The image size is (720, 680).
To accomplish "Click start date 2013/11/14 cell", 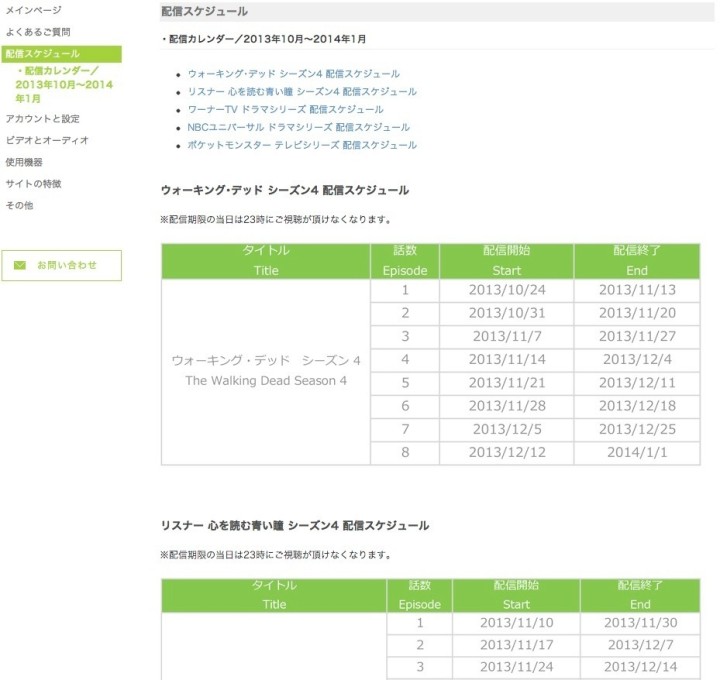I will point(507,360).
